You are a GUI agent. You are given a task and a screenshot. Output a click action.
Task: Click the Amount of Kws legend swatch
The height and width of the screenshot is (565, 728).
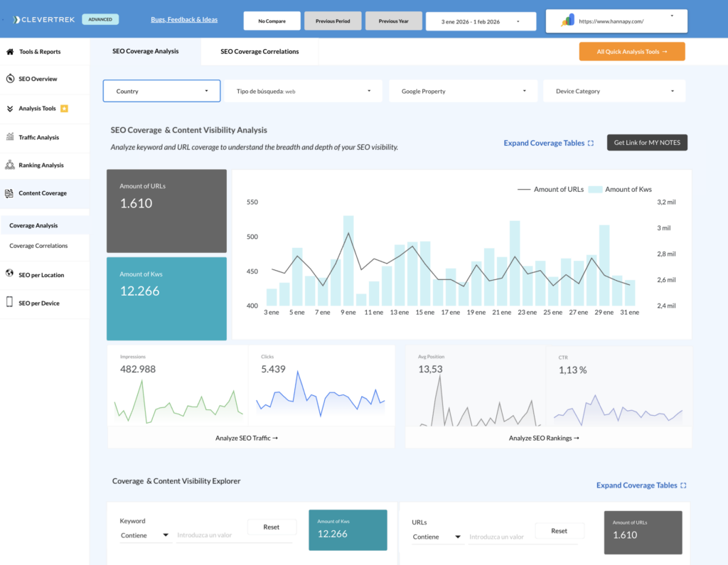595,189
